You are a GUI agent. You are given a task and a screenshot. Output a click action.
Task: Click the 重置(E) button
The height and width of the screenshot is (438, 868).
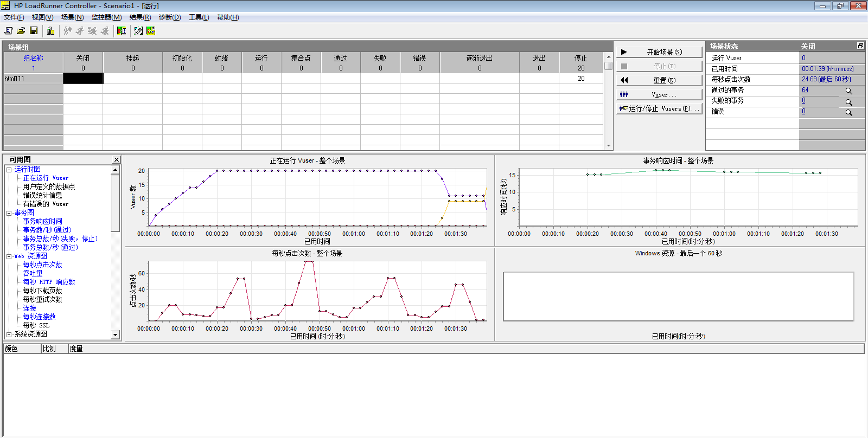click(x=659, y=80)
